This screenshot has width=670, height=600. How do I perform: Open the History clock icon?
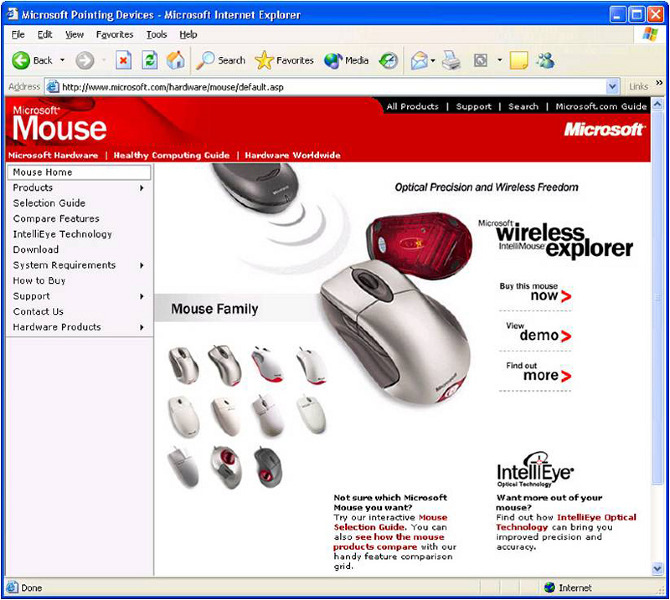pos(388,61)
